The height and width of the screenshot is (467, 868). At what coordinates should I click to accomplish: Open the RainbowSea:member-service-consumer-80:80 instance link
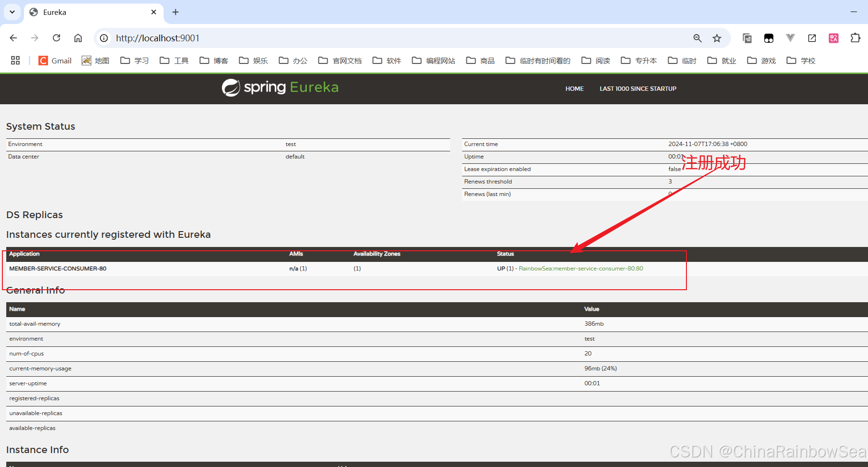coord(581,269)
